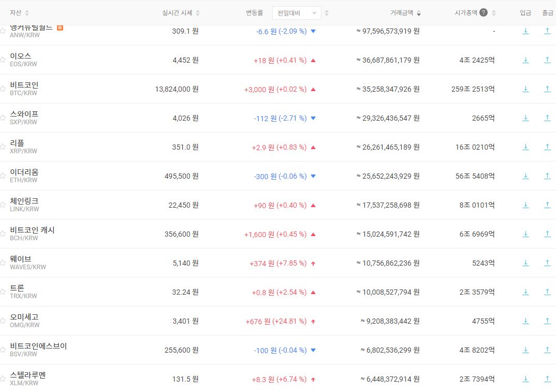The width and height of the screenshot is (556, 392).
Task: Open withdrawal for TRX/KRW row
Action: [x=547, y=292]
